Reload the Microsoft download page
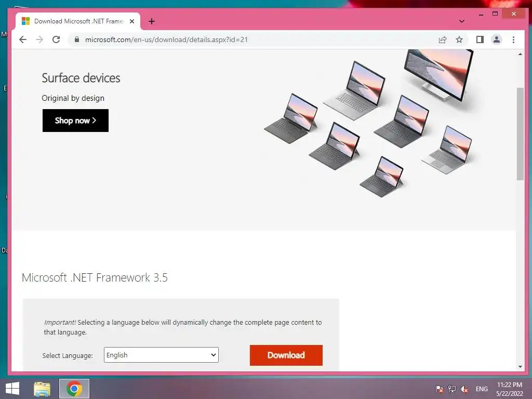Image resolution: width=532 pixels, height=399 pixels. 56,39
